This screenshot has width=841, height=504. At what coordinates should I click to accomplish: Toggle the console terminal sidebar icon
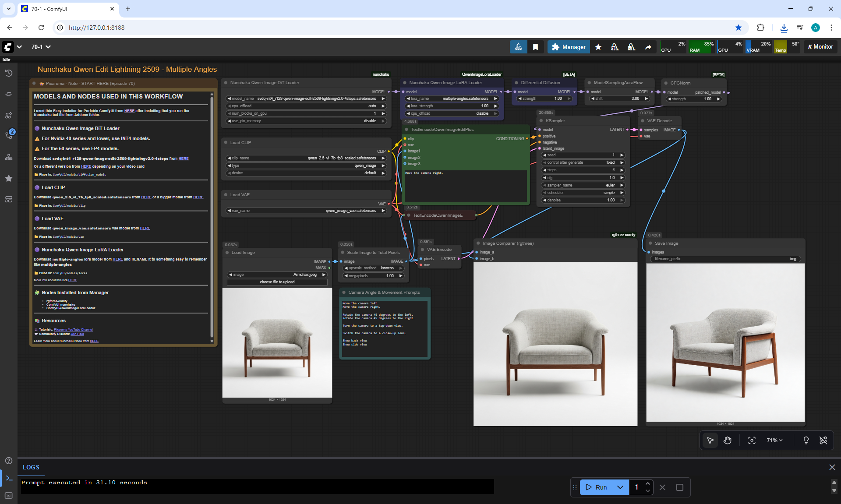(x=9, y=478)
